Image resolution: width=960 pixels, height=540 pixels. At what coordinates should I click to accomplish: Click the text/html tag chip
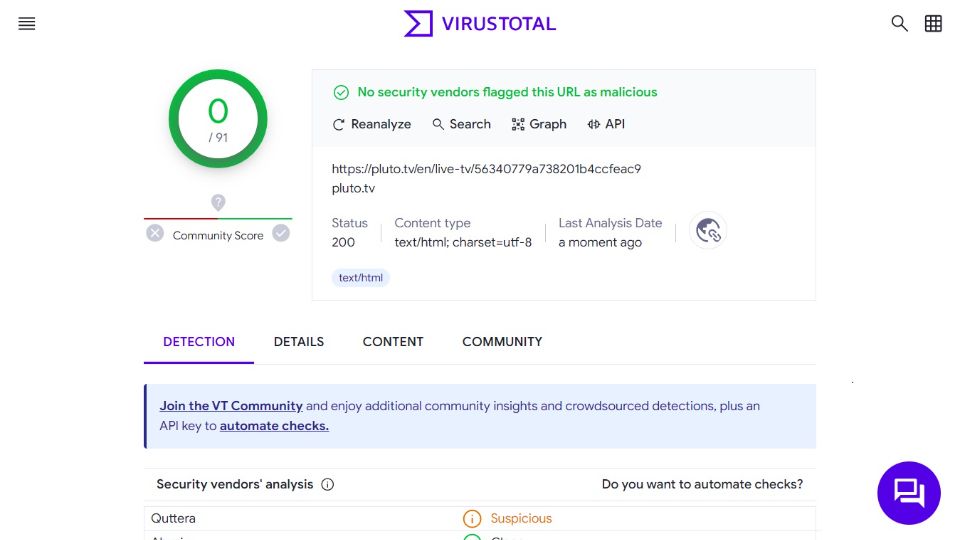pyautogui.click(x=361, y=277)
